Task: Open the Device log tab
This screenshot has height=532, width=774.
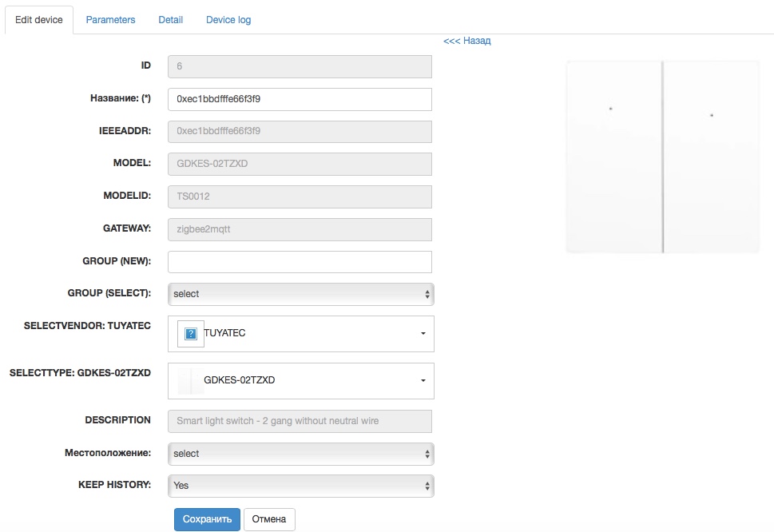Action: pos(228,20)
